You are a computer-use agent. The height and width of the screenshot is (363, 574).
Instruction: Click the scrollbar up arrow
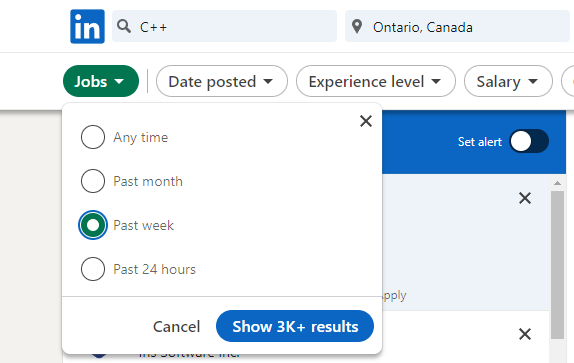tap(557, 183)
